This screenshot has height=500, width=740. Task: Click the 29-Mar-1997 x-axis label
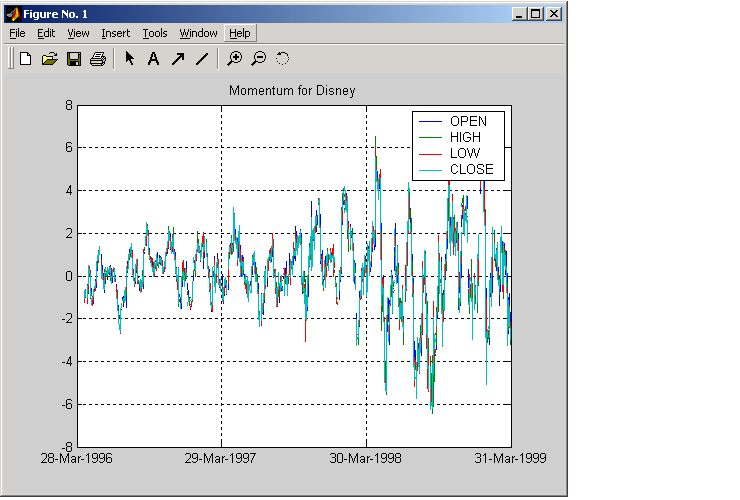click(220, 458)
